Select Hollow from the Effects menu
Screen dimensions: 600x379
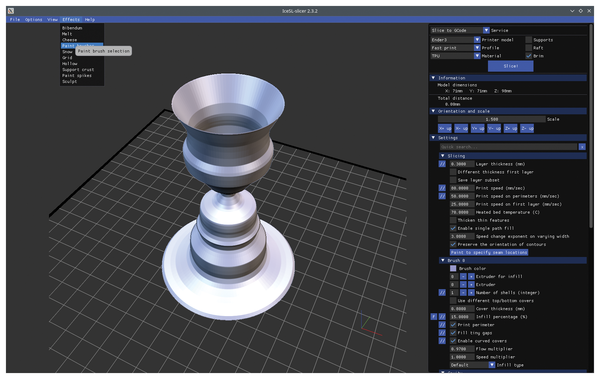coord(70,64)
